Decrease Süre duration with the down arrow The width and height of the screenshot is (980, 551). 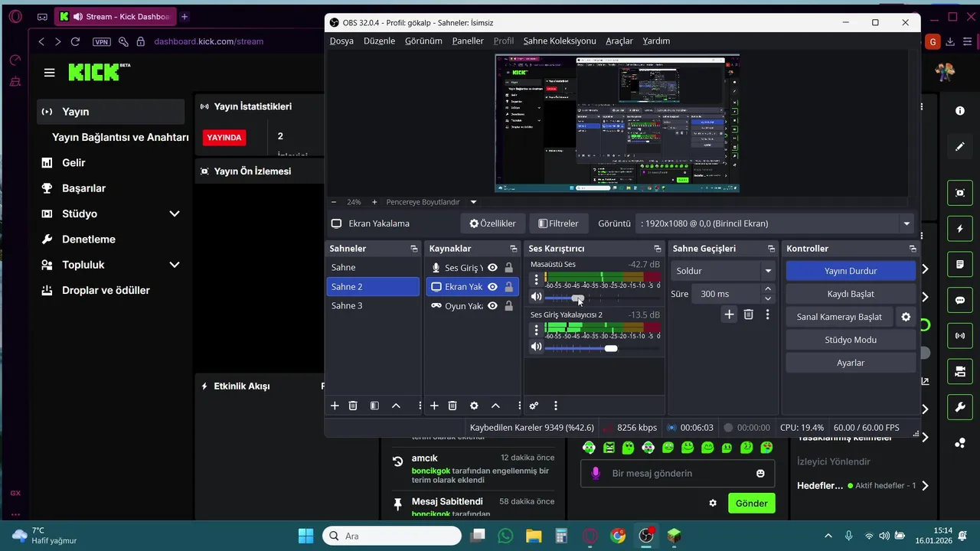pyautogui.click(x=768, y=298)
